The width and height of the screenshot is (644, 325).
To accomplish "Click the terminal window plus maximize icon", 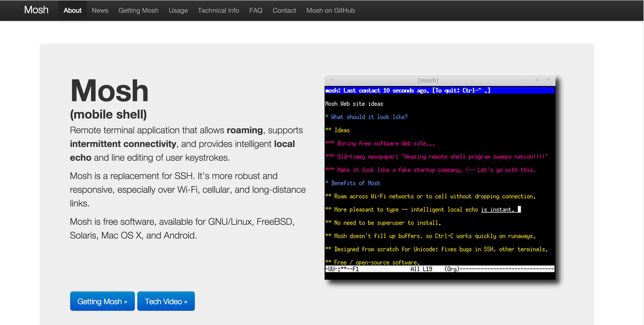I will click(537, 81).
